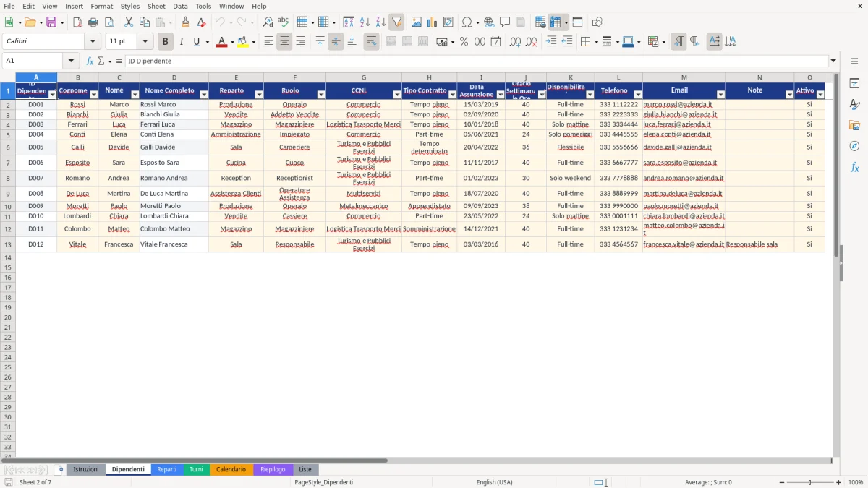Screen dimensions: 868x488
Task: Open filter dropdown on Reparto column
Action: click(258, 95)
